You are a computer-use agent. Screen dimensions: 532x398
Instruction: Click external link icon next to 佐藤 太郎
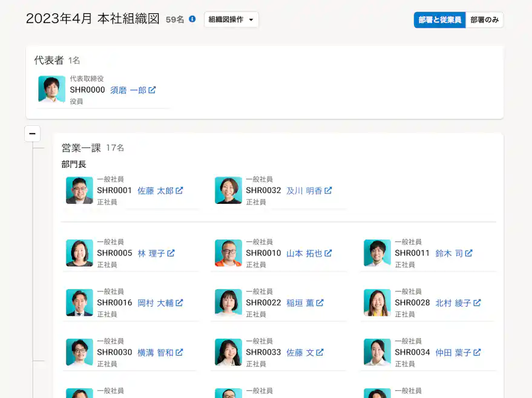tap(180, 191)
